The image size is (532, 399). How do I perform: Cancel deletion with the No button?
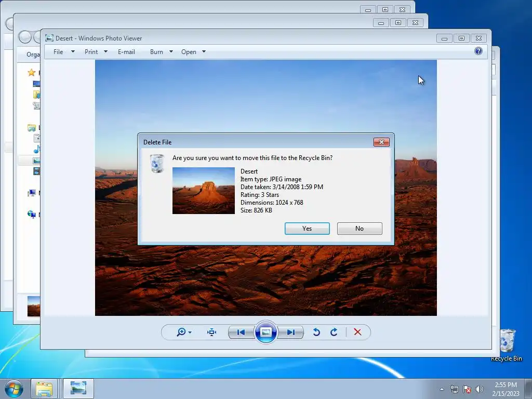(x=360, y=229)
